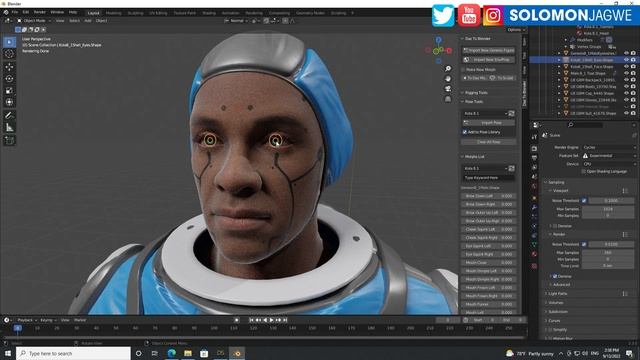This screenshot has width=640, height=360.
Task: Collapse the Rigging Tools section
Action: tap(474, 93)
